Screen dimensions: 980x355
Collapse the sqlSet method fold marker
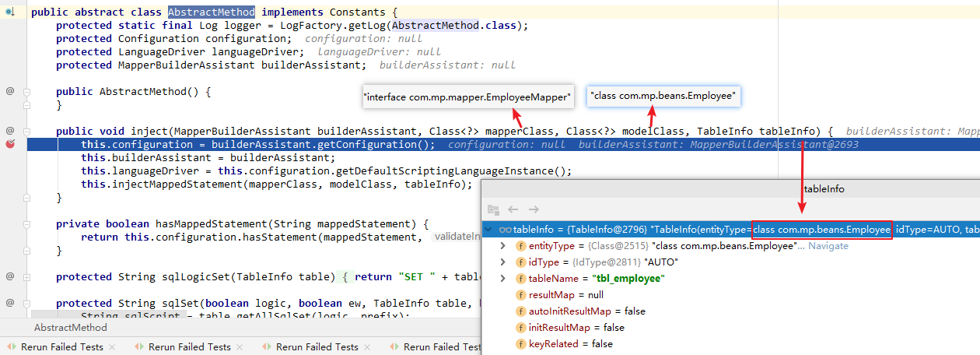pyautogui.click(x=26, y=303)
